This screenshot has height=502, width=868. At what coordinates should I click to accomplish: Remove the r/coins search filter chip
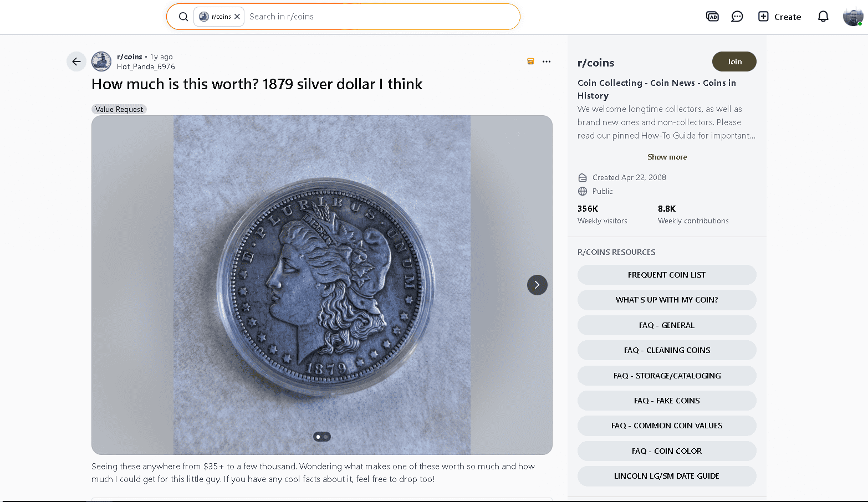[237, 16]
